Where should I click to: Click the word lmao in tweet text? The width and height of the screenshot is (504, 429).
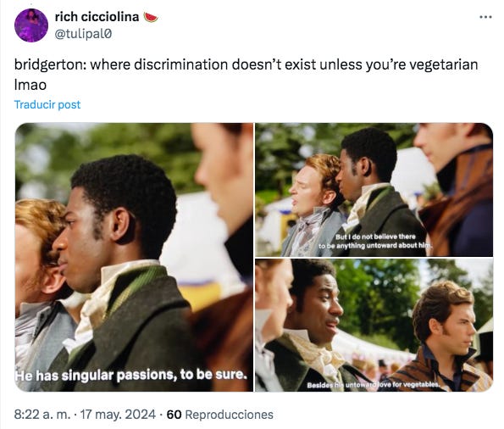click(x=30, y=86)
